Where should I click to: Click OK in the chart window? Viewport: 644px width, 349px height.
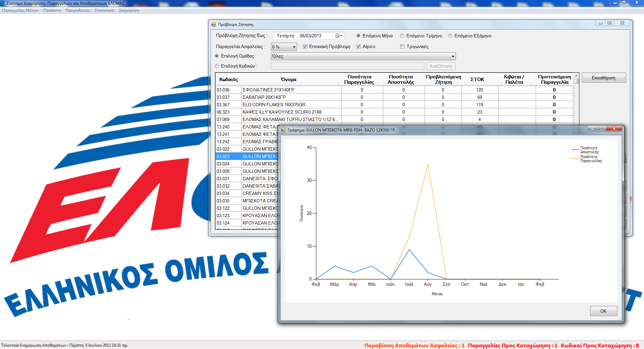click(603, 311)
